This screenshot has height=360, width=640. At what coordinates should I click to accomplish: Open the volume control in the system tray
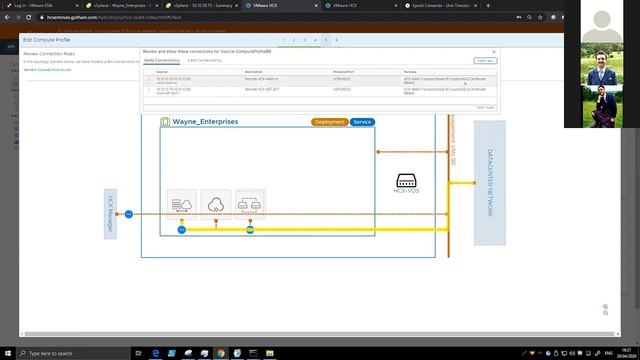[x=572, y=353]
